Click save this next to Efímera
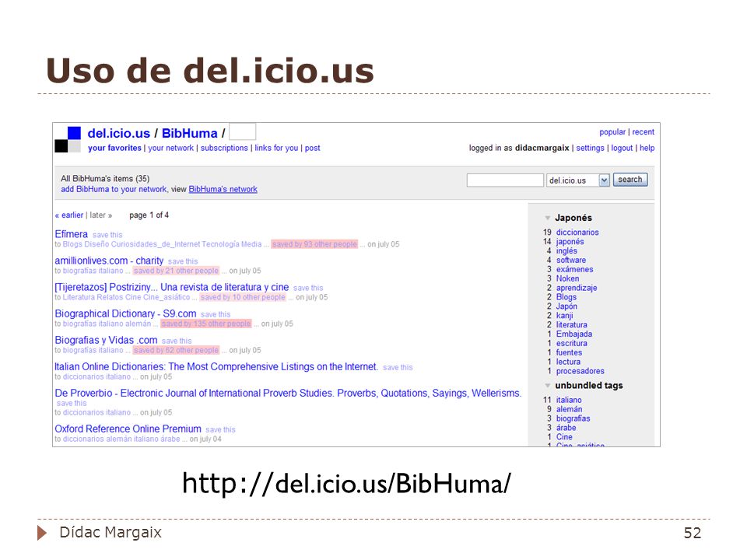Image resolution: width=747 pixels, height=560 pixels. pyautogui.click(x=107, y=235)
